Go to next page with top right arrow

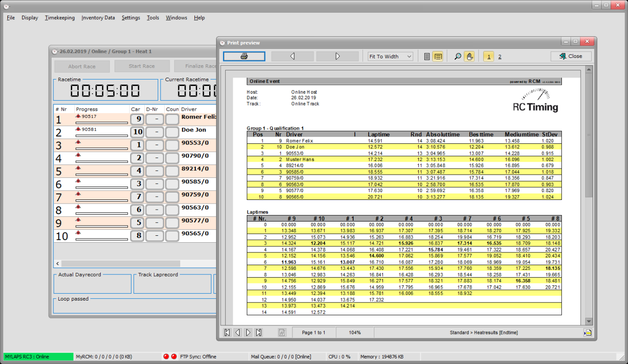click(337, 56)
